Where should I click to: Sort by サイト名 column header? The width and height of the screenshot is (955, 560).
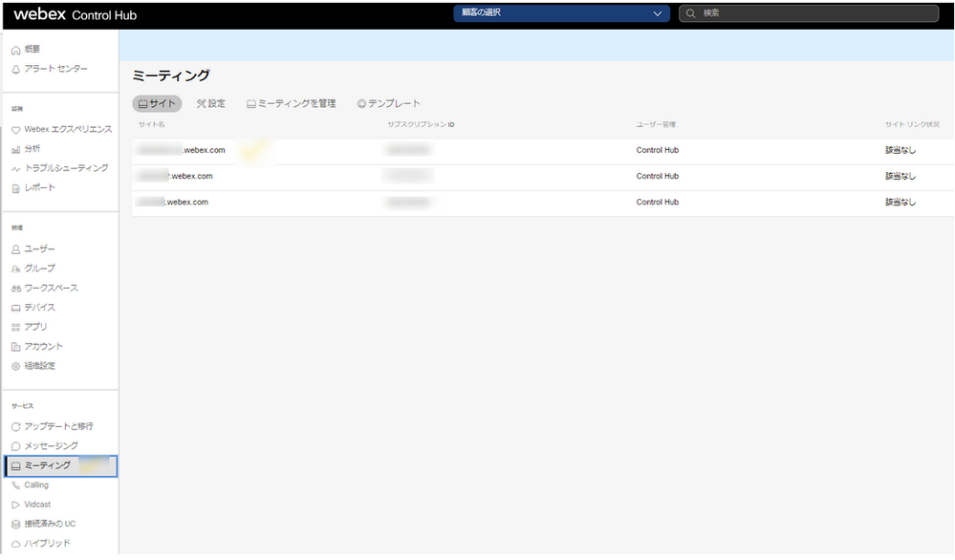(x=152, y=125)
